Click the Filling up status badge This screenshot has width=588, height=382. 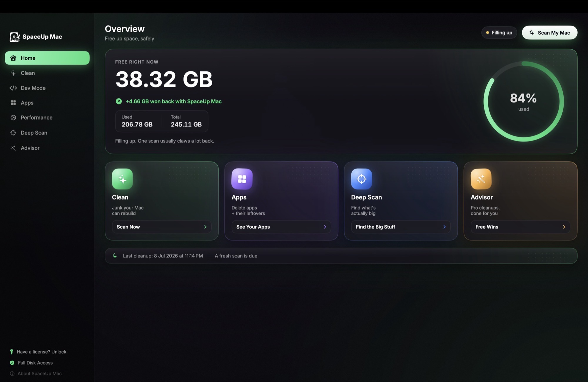[x=499, y=33]
